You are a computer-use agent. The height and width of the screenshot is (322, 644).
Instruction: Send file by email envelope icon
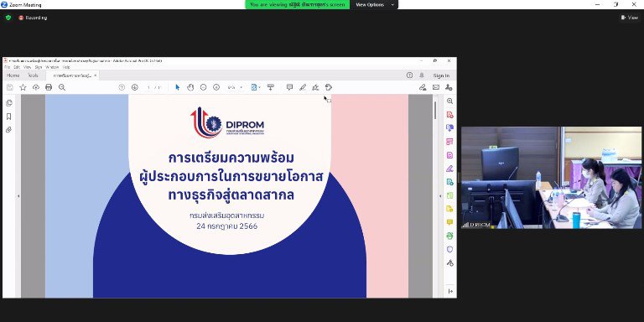tap(436, 87)
